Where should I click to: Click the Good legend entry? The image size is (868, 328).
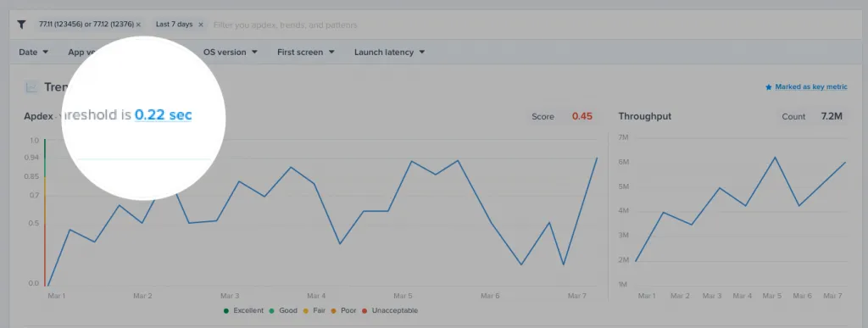(283, 310)
